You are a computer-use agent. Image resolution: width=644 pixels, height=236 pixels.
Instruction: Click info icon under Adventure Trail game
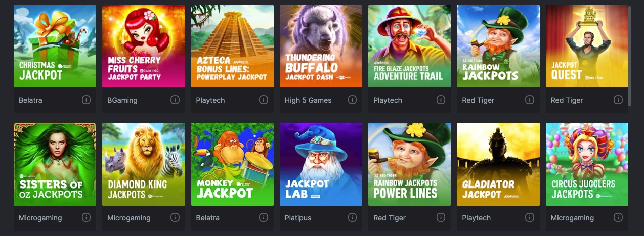441,100
